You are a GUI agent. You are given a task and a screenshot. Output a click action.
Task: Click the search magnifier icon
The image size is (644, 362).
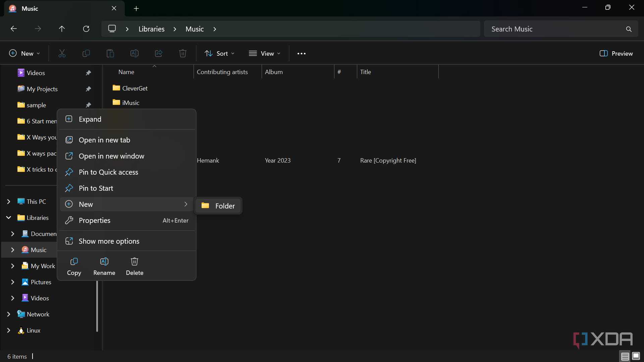pos(629,29)
